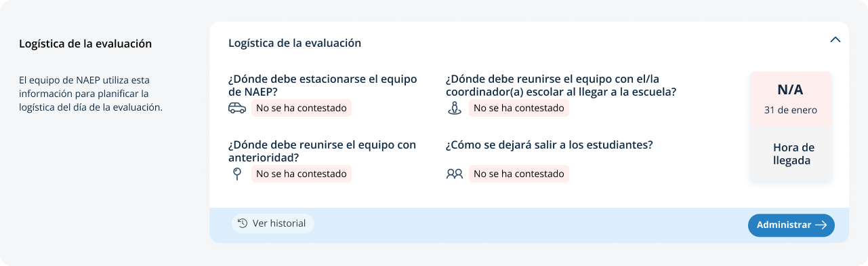Open Ver historial

click(x=273, y=223)
